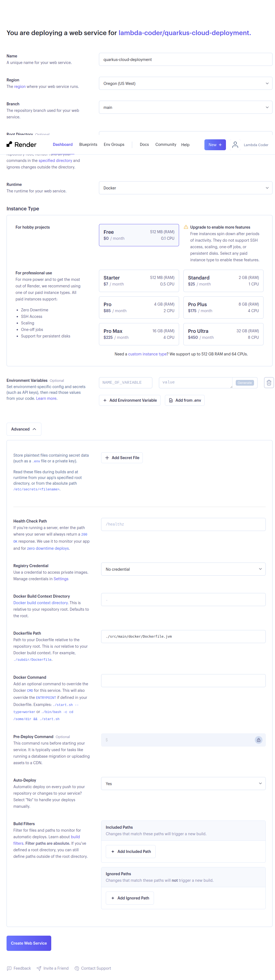
Task: Click Contact Support footer link
Action: [96, 968]
